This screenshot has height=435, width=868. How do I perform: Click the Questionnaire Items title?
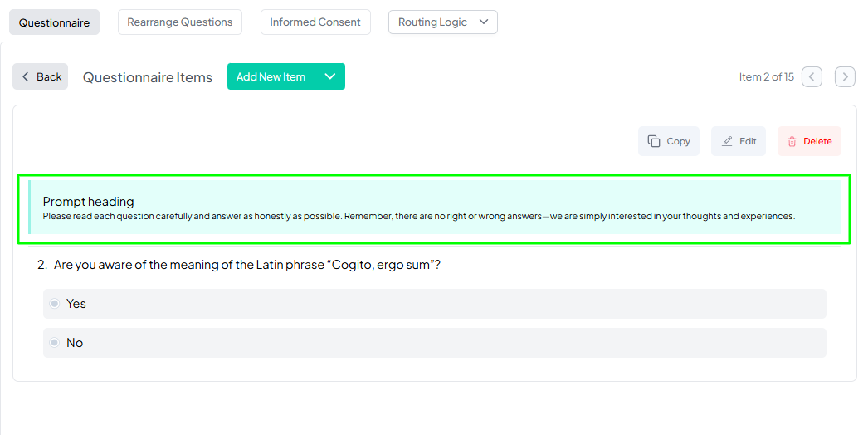click(148, 77)
